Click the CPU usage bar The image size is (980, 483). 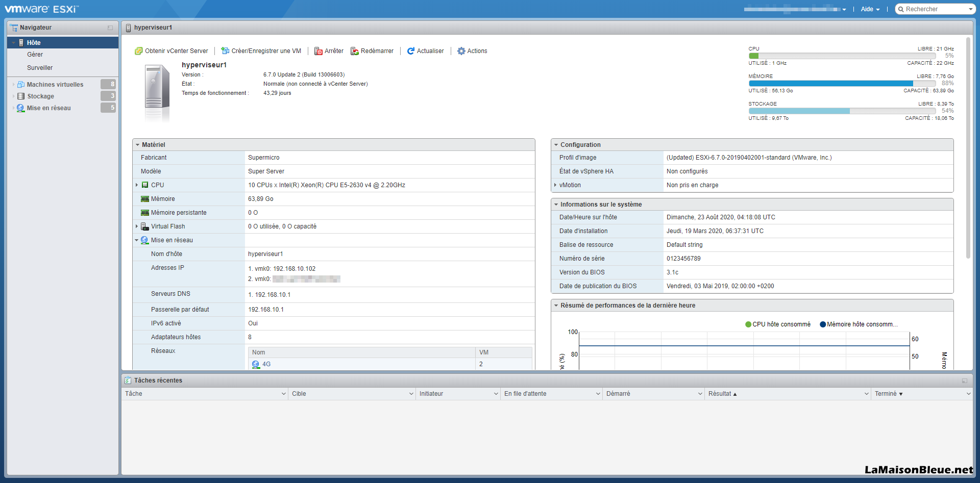(x=842, y=56)
